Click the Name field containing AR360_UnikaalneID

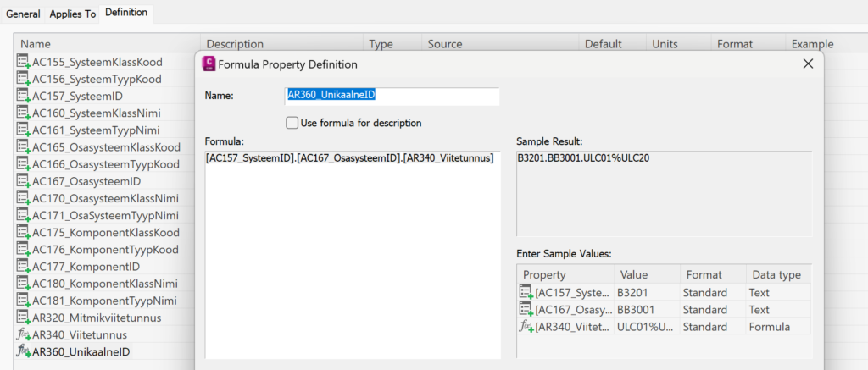point(392,96)
